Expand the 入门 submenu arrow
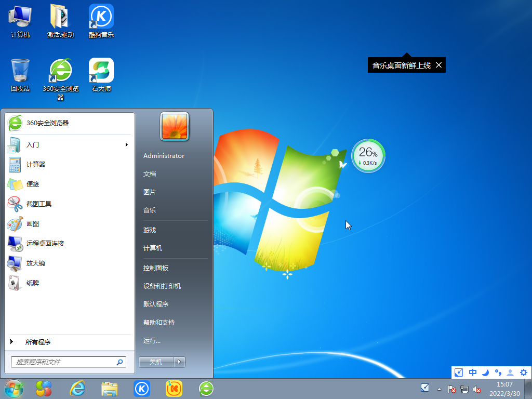 point(126,145)
